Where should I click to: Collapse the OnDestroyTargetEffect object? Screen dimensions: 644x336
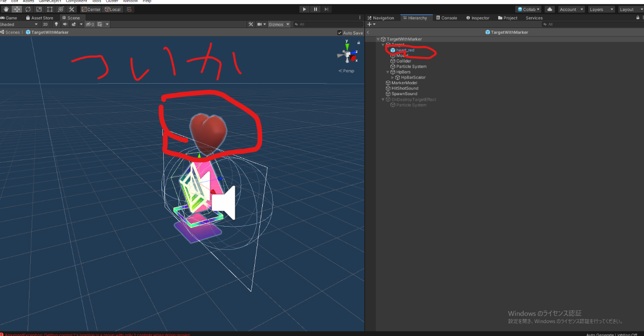click(383, 100)
